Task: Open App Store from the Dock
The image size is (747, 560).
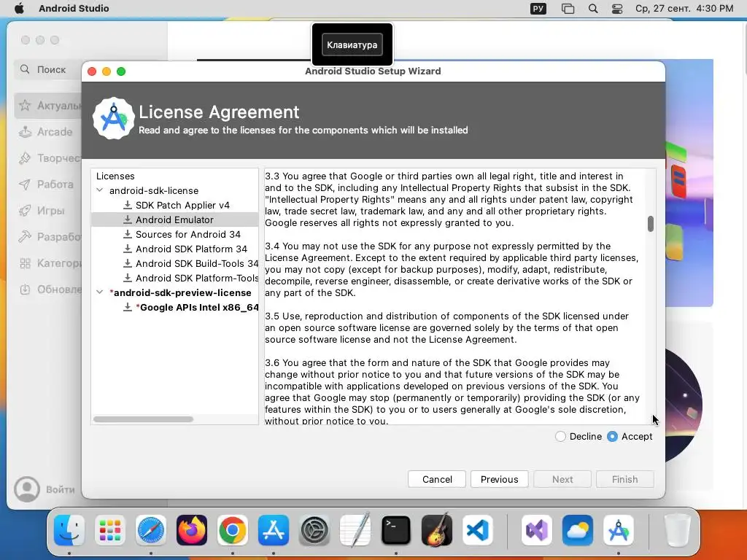Action: coord(274,530)
